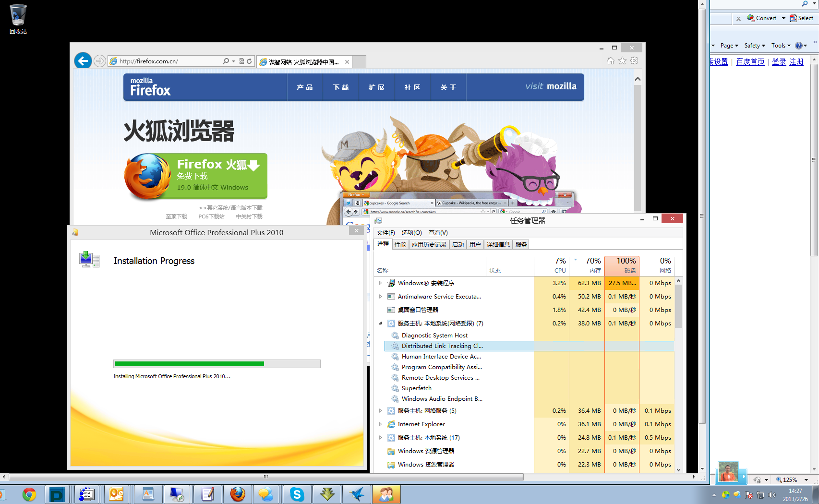Expand the 服务主机: 本地系统 (17) group
Viewport: 819px width, 504px height.
pos(380,438)
